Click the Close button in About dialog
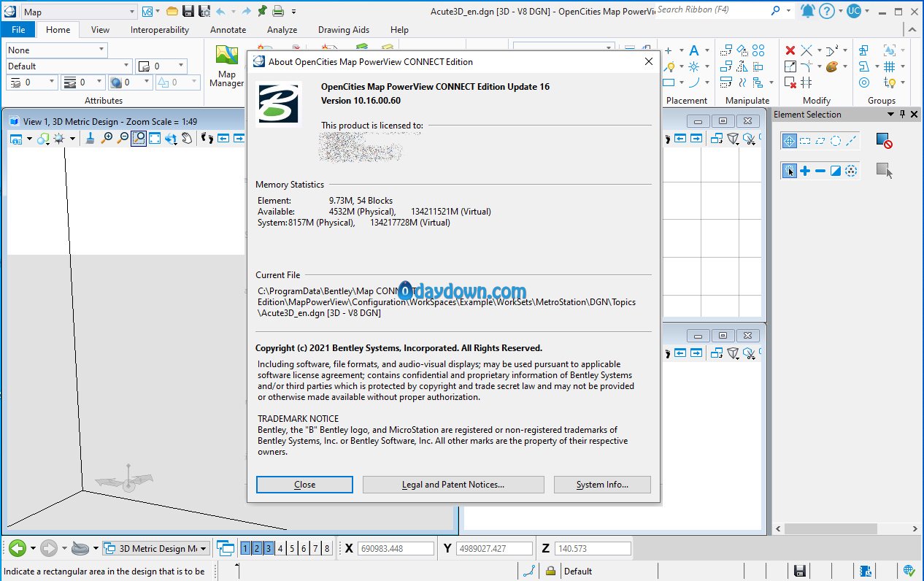The width and height of the screenshot is (924, 581). (x=304, y=485)
